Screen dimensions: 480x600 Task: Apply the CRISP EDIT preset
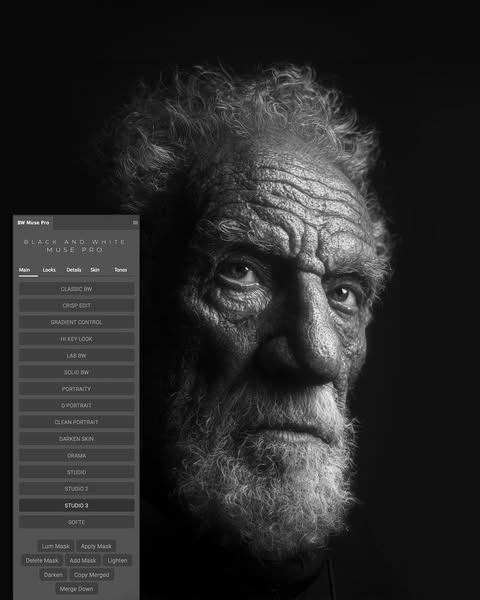pos(77,306)
